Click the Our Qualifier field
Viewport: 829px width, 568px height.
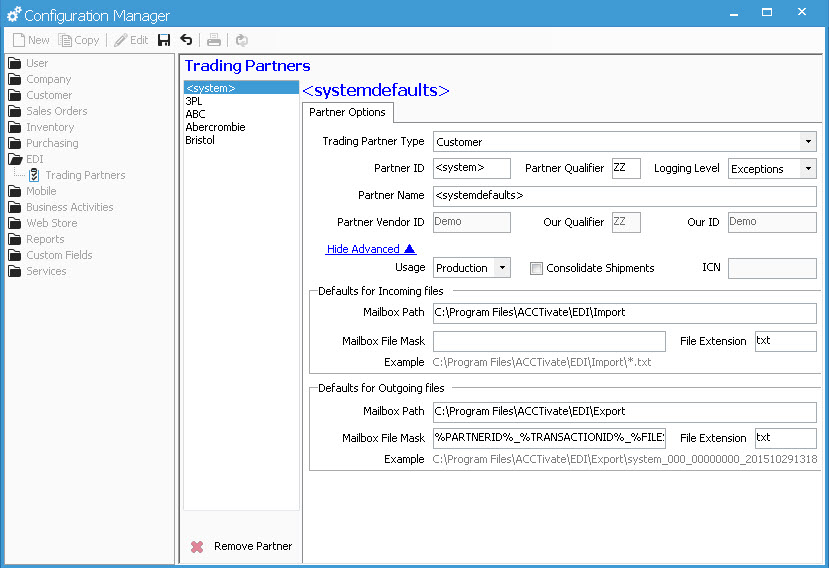(626, 222)
